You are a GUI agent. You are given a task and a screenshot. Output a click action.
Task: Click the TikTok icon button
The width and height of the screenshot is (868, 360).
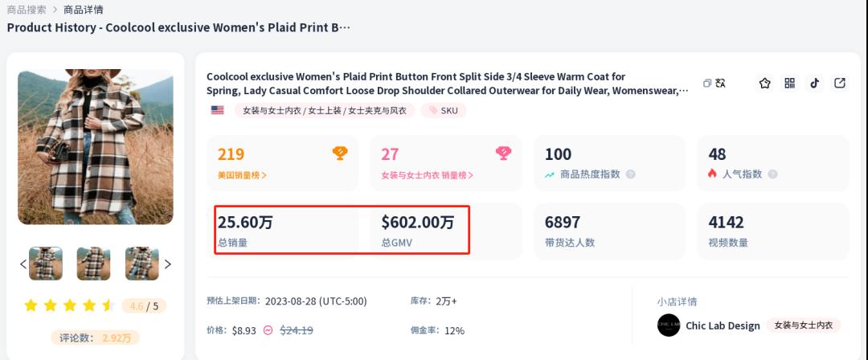815,84
